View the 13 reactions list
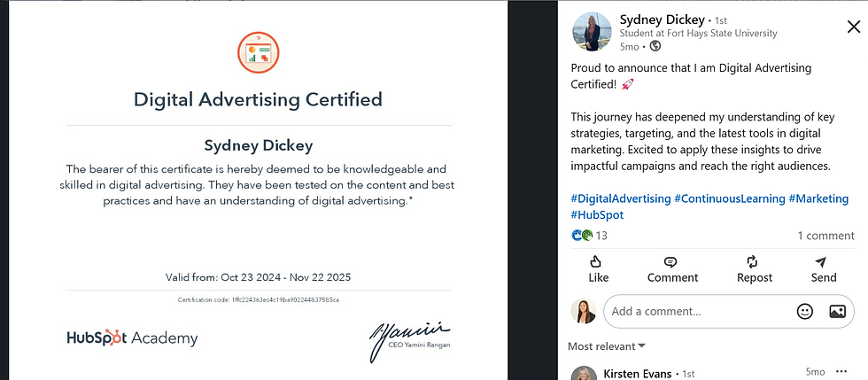The image size is (868, 380). [x=590, y=236]
